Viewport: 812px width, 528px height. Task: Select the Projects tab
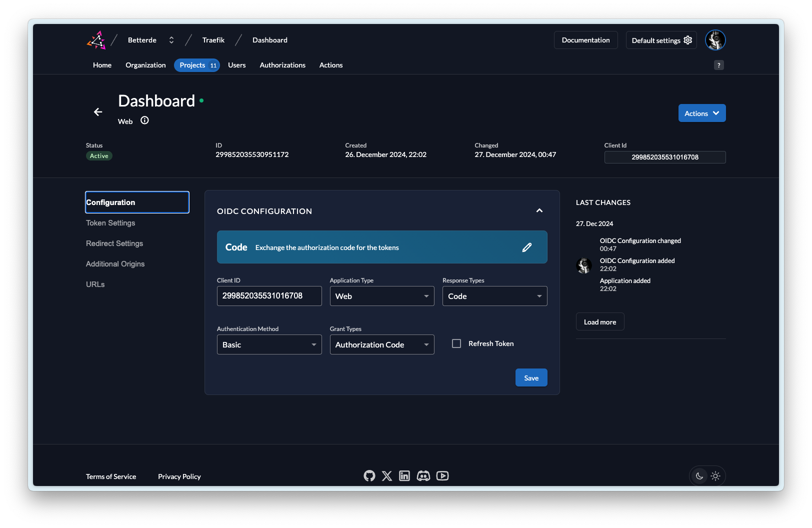pyautogui.click(x=197, y=65)
